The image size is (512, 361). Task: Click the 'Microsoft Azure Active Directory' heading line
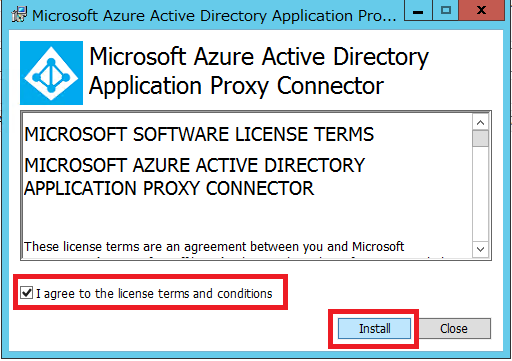pyautogui.click(x=259, y=58)
